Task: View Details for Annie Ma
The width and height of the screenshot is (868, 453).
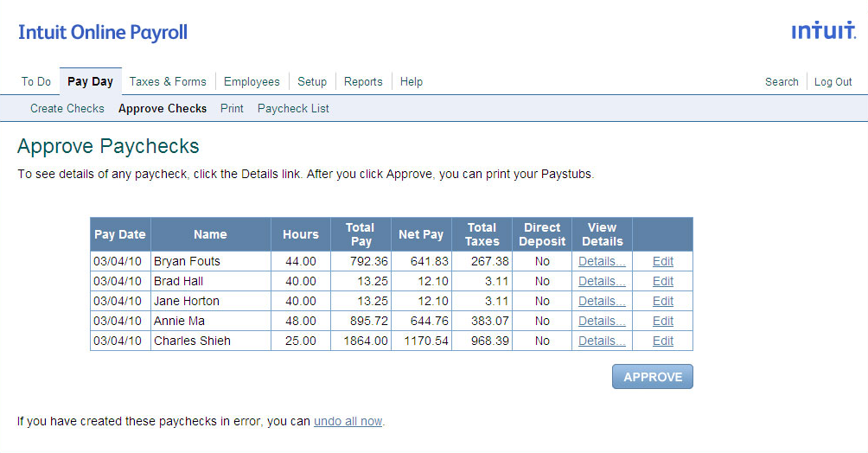Action: pos(602,322)
